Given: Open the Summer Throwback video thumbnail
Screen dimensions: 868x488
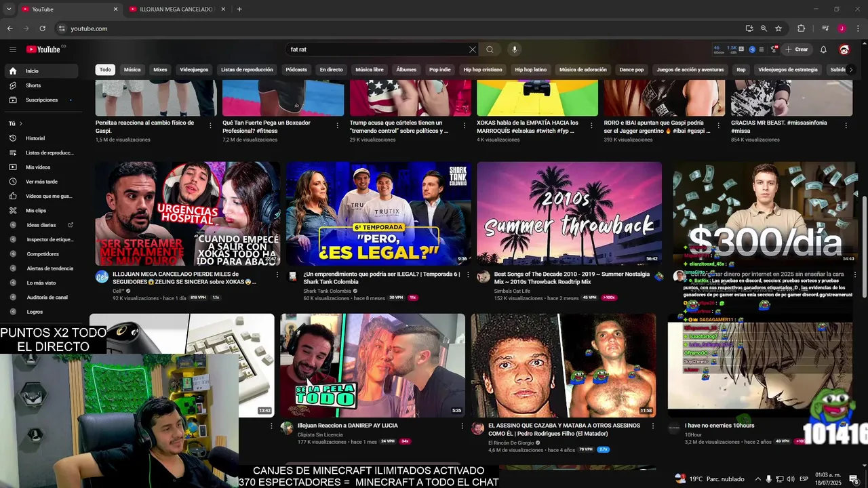Looking at the screenshot, I should (x=569, y=213).
